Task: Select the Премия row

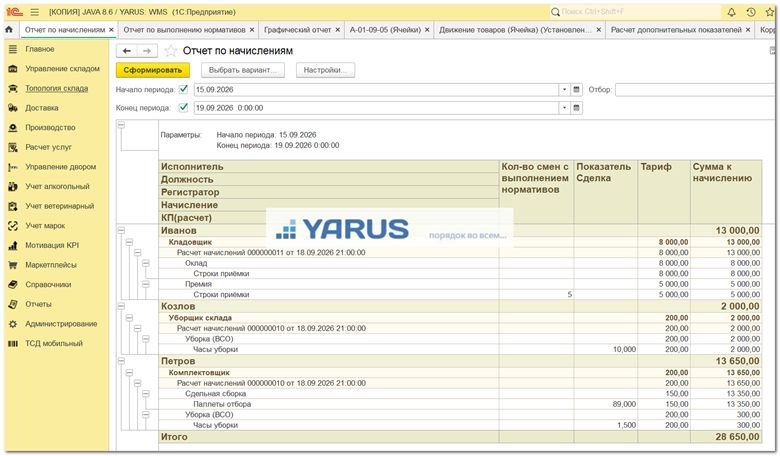Action: 460,284
